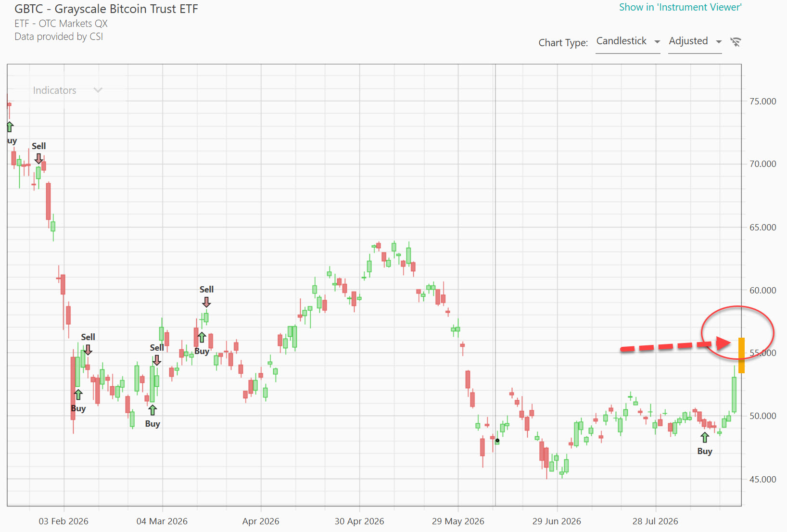The image size is (787, 532).
Task: Click the Chart Type: label
Action: pos(563,43)
